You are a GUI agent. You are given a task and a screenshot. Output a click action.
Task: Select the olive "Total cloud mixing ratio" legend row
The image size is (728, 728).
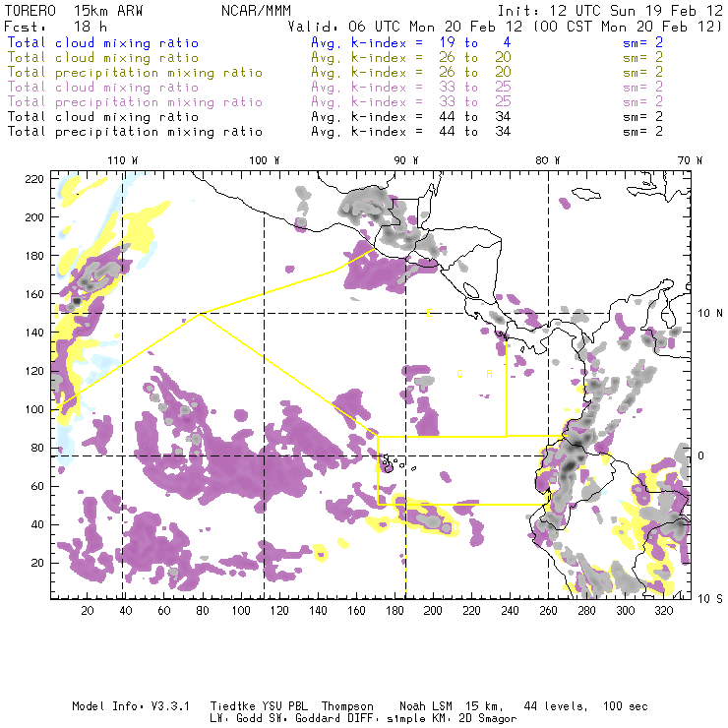pos(103,58)
